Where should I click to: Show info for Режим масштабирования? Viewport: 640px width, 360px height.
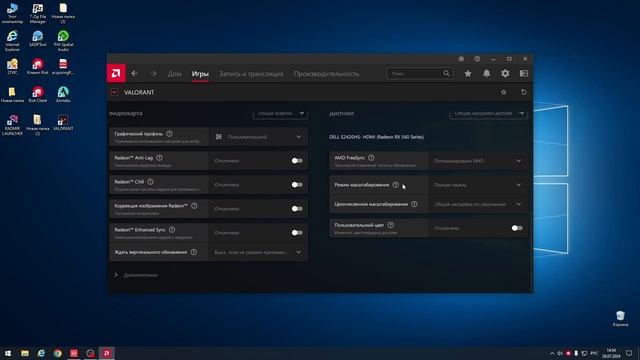coord(396,184)
